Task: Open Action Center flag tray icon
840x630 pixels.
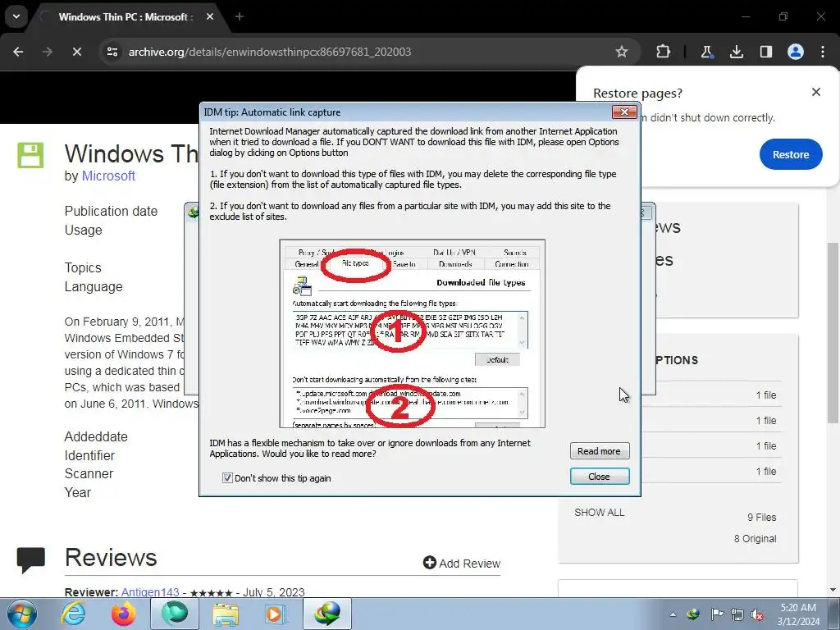Action: pos(716,614)
